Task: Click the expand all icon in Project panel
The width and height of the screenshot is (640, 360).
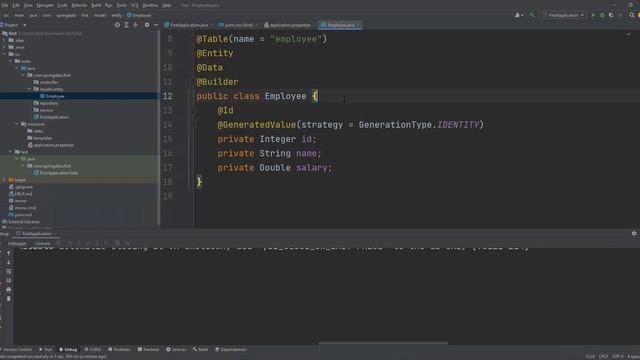Action: coord(126,25)
